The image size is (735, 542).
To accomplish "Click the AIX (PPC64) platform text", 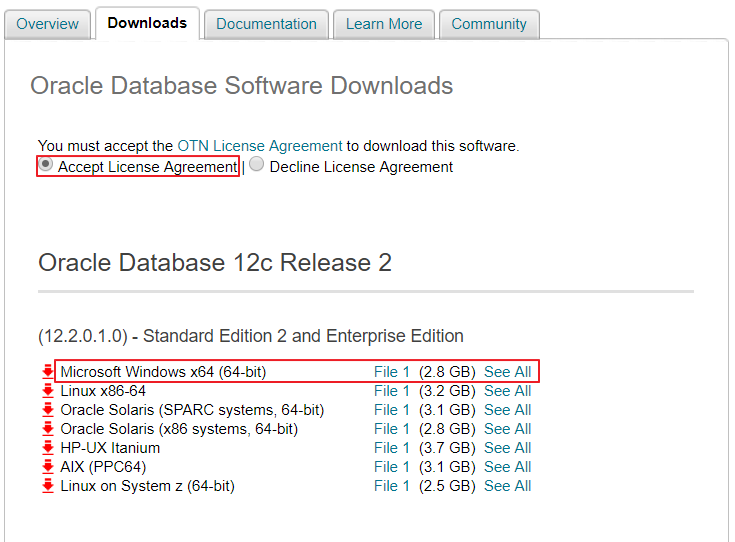I will click(x=103, y=467).
